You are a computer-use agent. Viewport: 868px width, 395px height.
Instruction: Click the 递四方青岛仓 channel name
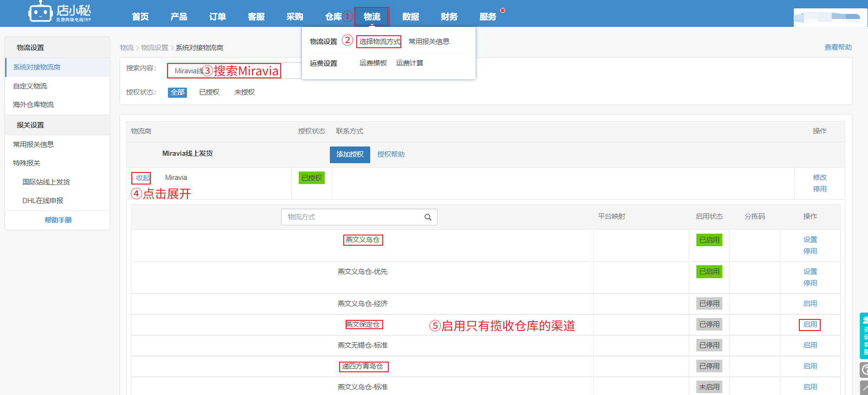[362, 366]
